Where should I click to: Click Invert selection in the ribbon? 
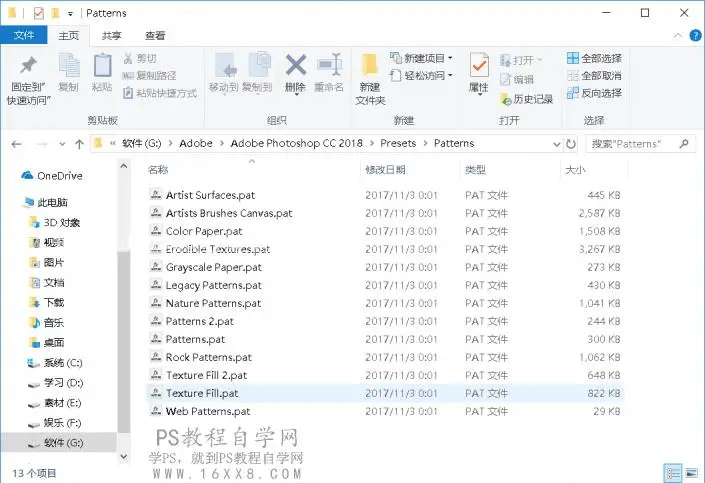[x=594, y=93]
